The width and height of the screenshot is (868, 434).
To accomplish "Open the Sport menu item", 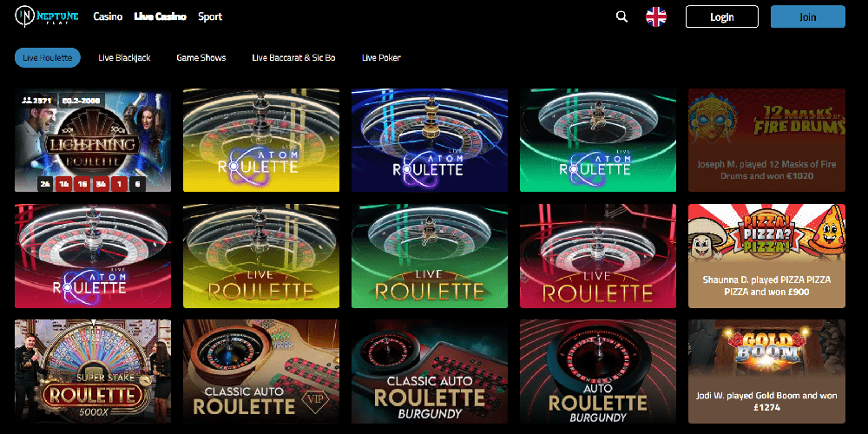I will coord(210,16).
